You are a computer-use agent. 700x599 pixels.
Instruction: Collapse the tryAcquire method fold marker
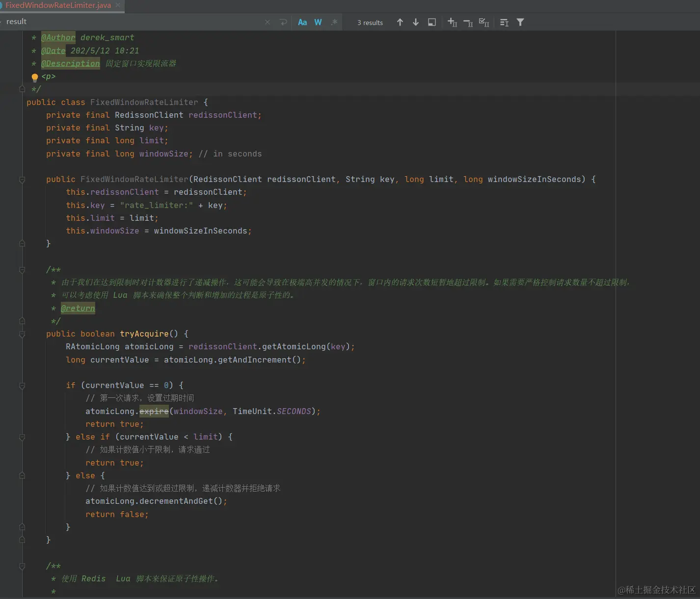[x=22, y=334]
